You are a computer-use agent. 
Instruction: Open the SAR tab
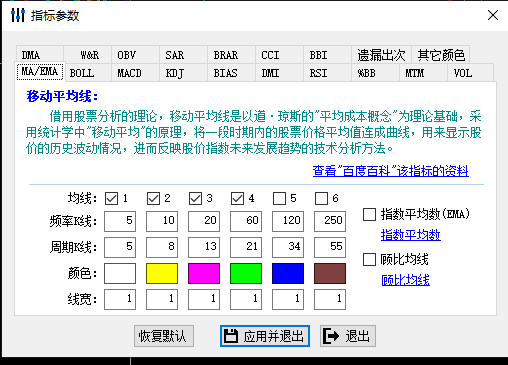tap(183, 55)
